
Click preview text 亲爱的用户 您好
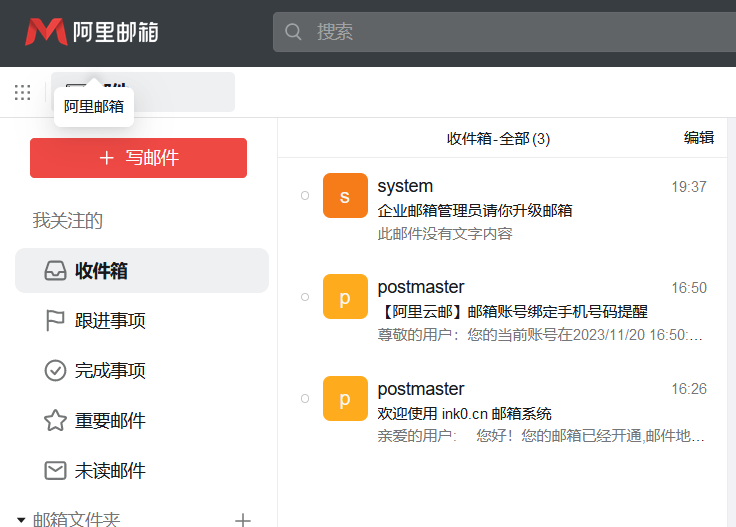(541, 436)
